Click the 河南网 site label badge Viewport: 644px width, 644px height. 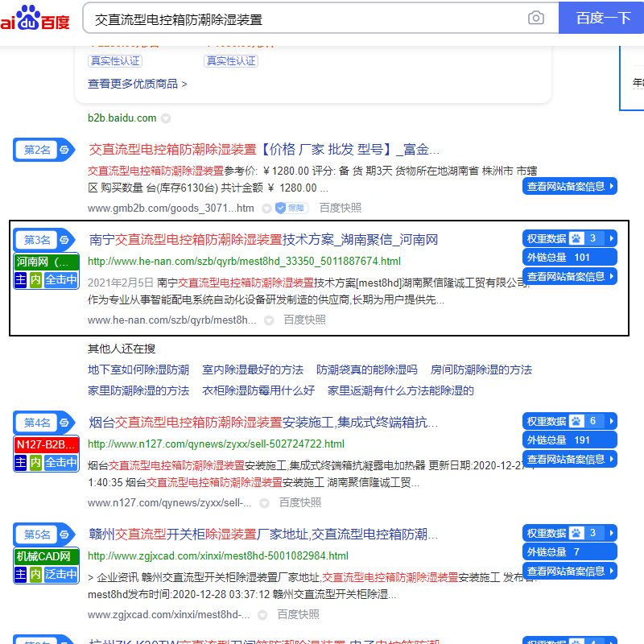pos(47,262)
